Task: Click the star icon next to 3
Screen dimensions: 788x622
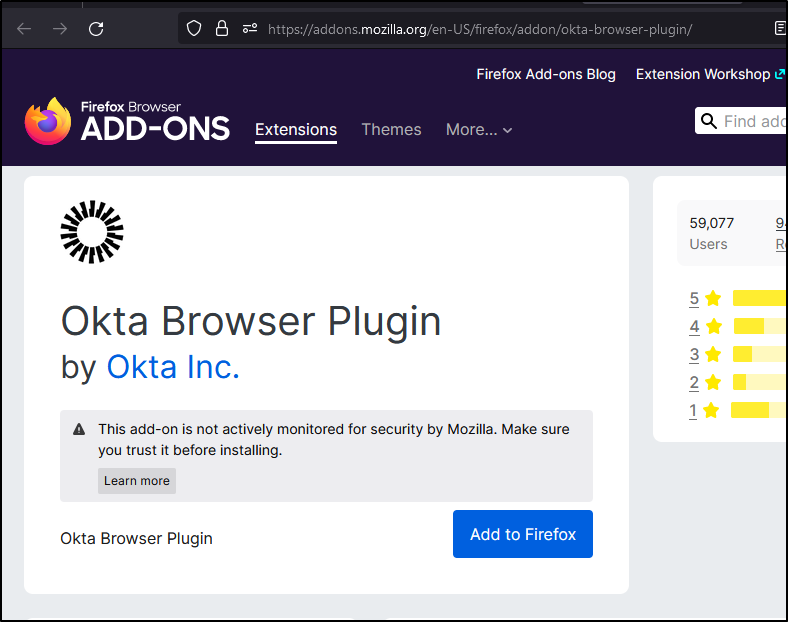Action: point(713,354)
